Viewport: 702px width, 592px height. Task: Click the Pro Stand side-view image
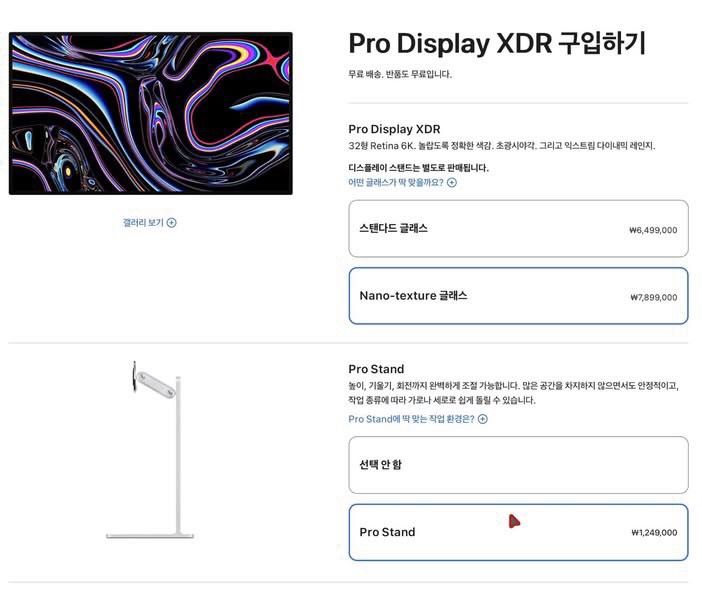click(x=150, y=449)
